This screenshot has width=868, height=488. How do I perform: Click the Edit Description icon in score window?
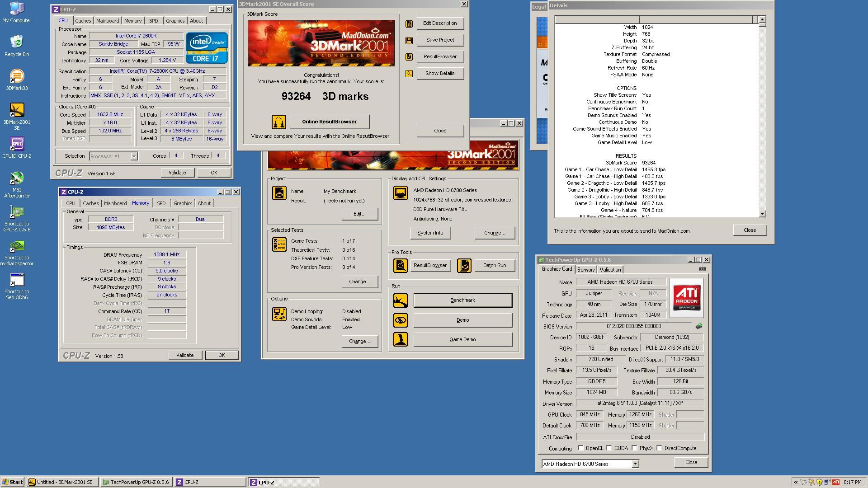click(x=409, y=23)
